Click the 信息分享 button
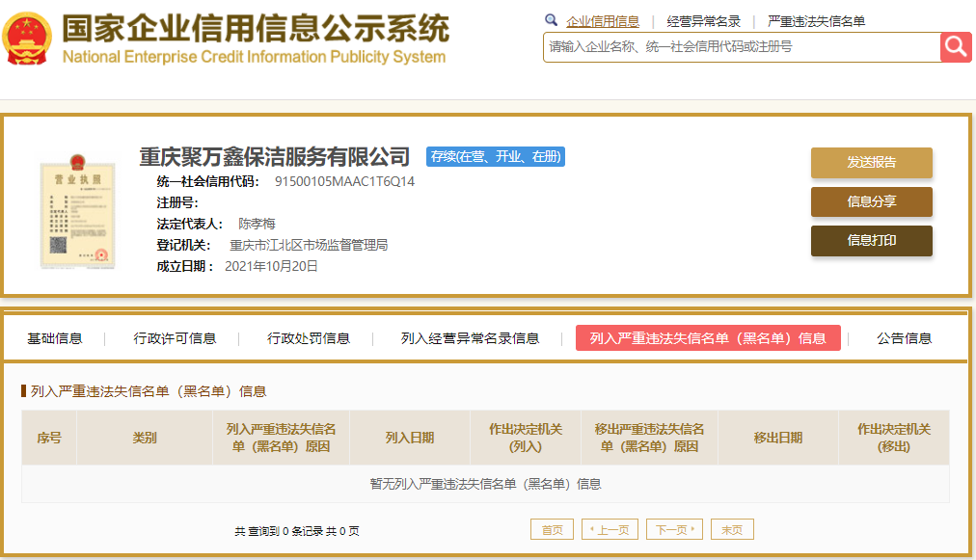The height and width of the screenshot is (560, 976). click(x=872, y=201)
